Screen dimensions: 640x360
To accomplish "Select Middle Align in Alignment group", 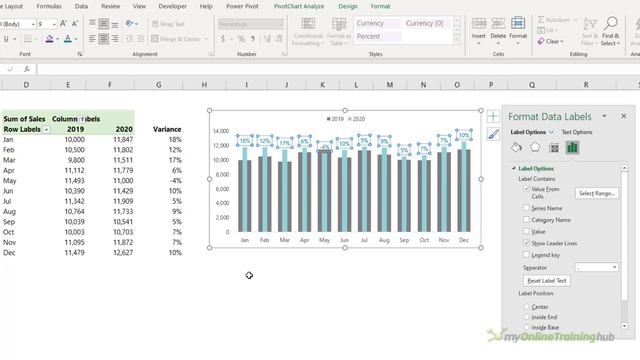I will (104, 24).
